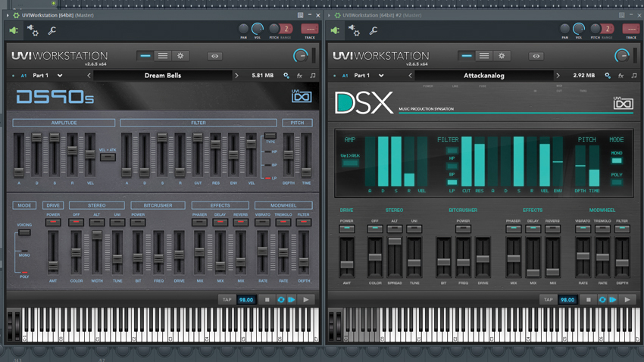Expand the left UVIWorkstation window menu arrow
Screen dimensions: 644x362
8,15
